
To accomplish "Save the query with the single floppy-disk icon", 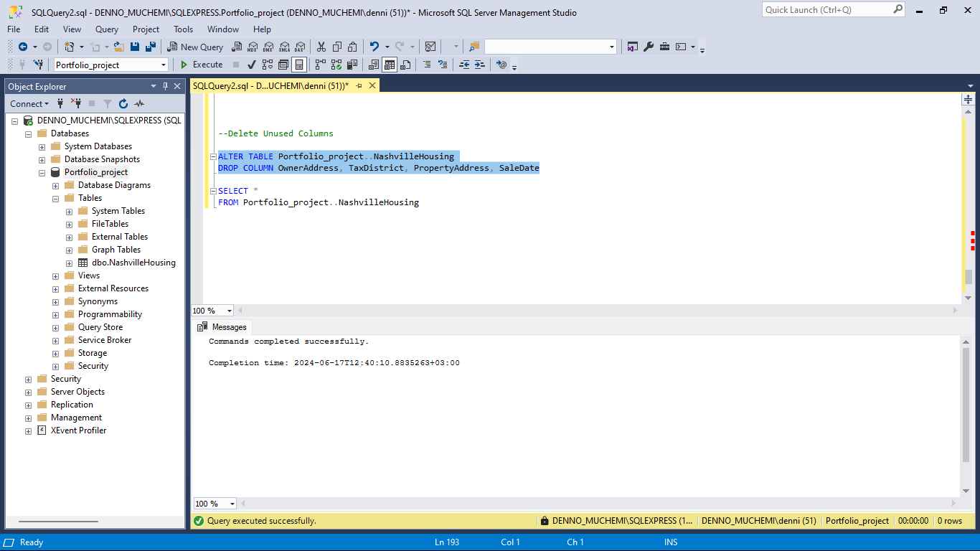I will tap(135, 47).
